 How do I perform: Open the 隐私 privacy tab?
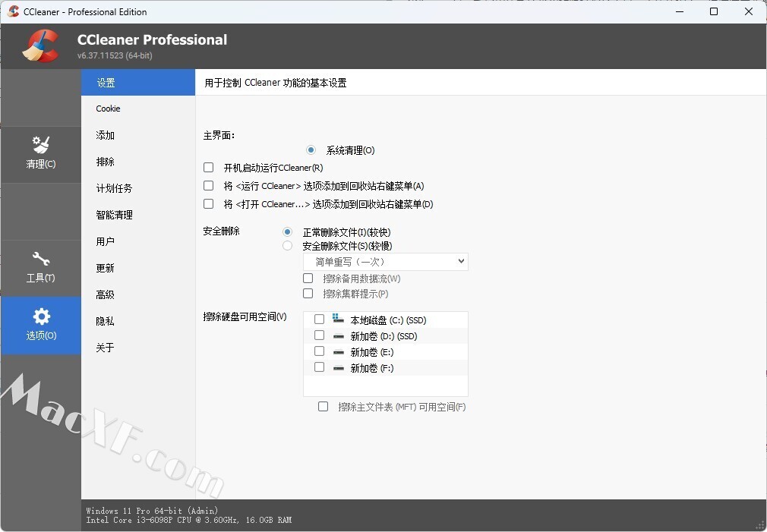(138, 321)
